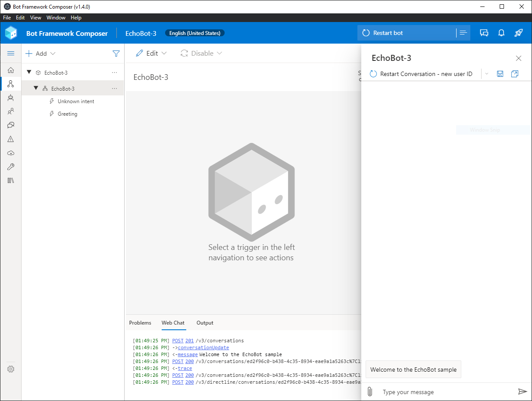
Task: Open the message log link
Action: [188, 354]
